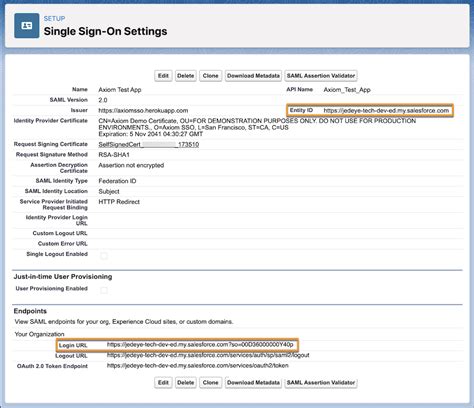The height and width of the screenshot is (408, 474).
Task: Click the top Clone button
Action: 210,76
